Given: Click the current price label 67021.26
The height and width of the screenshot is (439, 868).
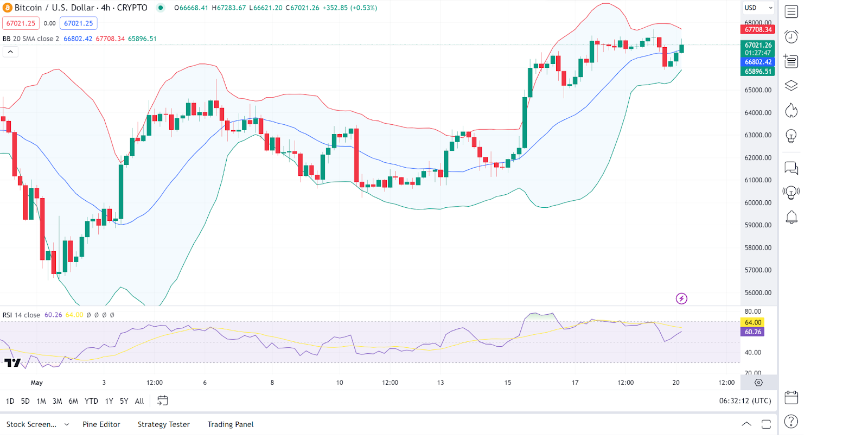Looking at the screenshot, I should pos(757,45).
